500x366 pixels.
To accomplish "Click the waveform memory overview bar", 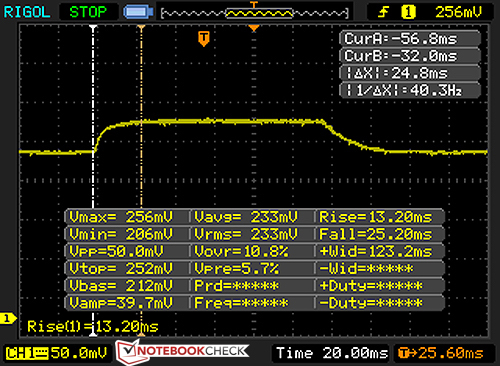I will click(x=255, y=13).
